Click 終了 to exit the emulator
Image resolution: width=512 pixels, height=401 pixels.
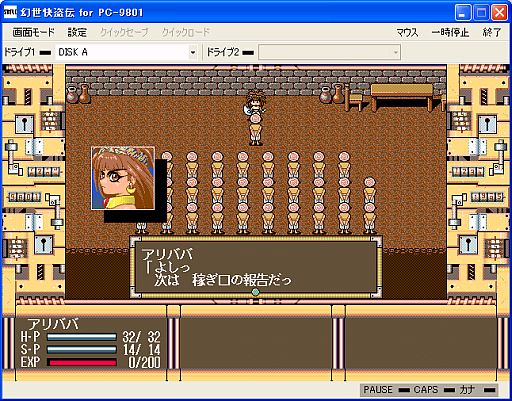coord(492,32)
